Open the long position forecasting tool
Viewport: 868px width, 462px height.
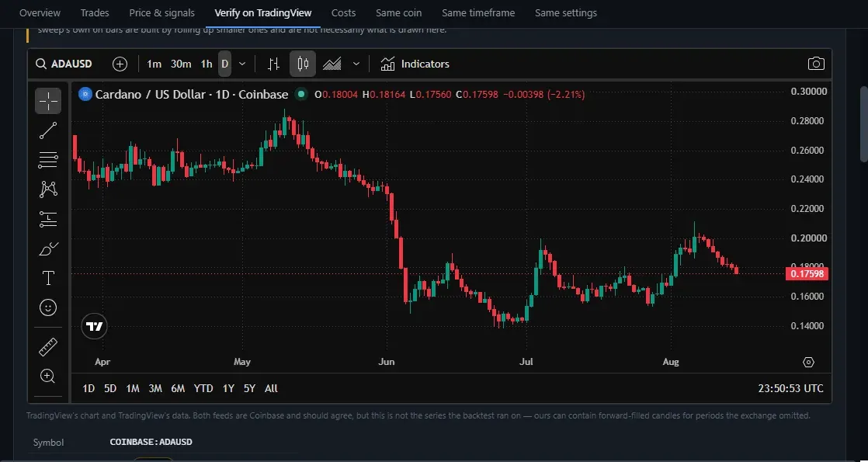(x=48, y=219)
